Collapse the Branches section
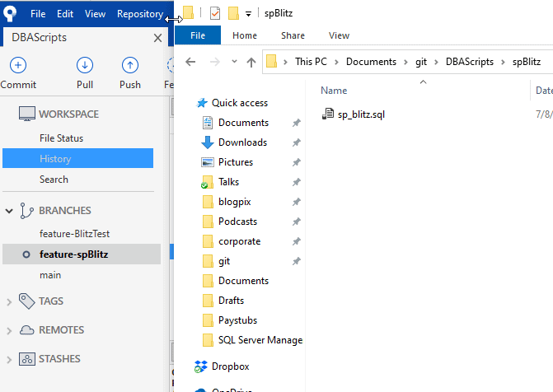 pos(9,211)
